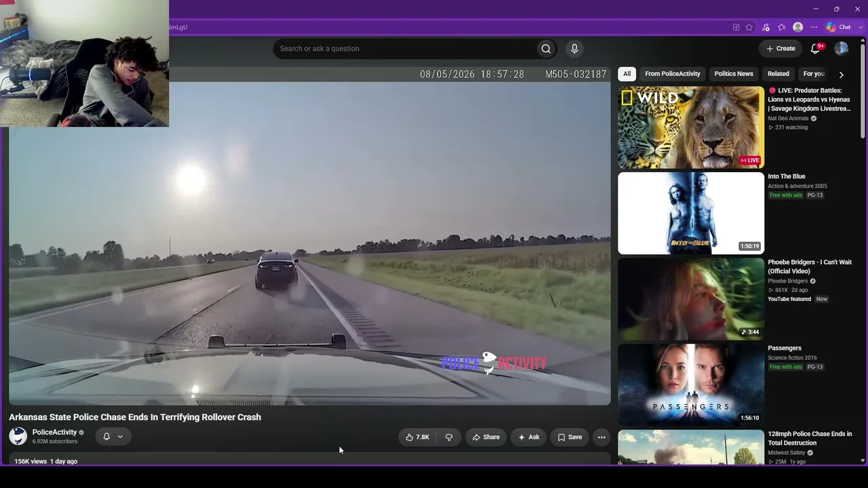Open PoliceActivity channel avatar
This screenshot has width=868, height=488.
[18, 436]
